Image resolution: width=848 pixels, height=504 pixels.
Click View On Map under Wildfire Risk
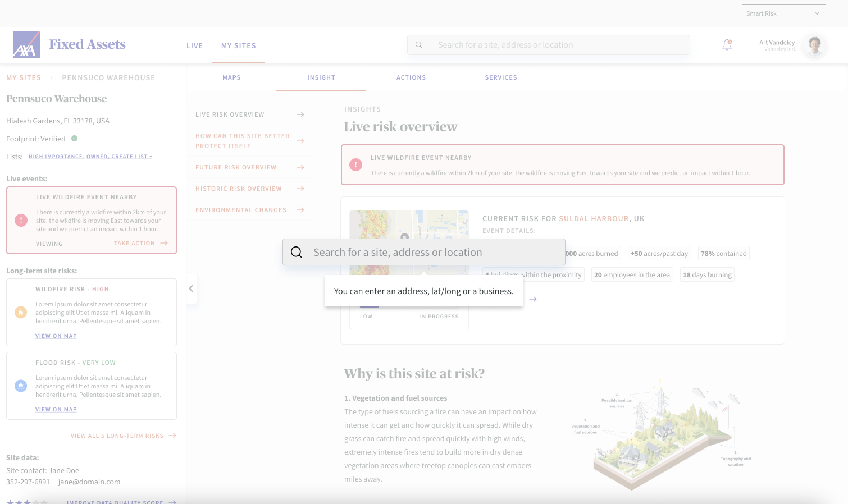56,336
